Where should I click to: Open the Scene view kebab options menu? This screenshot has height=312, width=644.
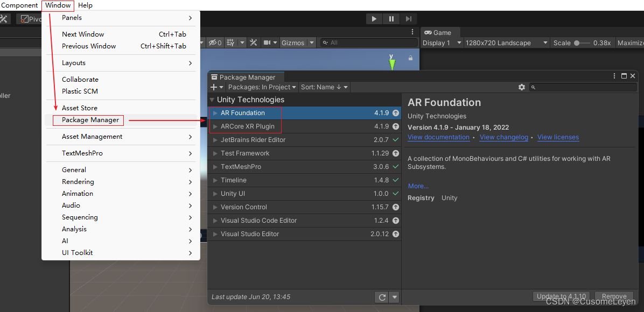pyautogui.click(x=413, y=32)
